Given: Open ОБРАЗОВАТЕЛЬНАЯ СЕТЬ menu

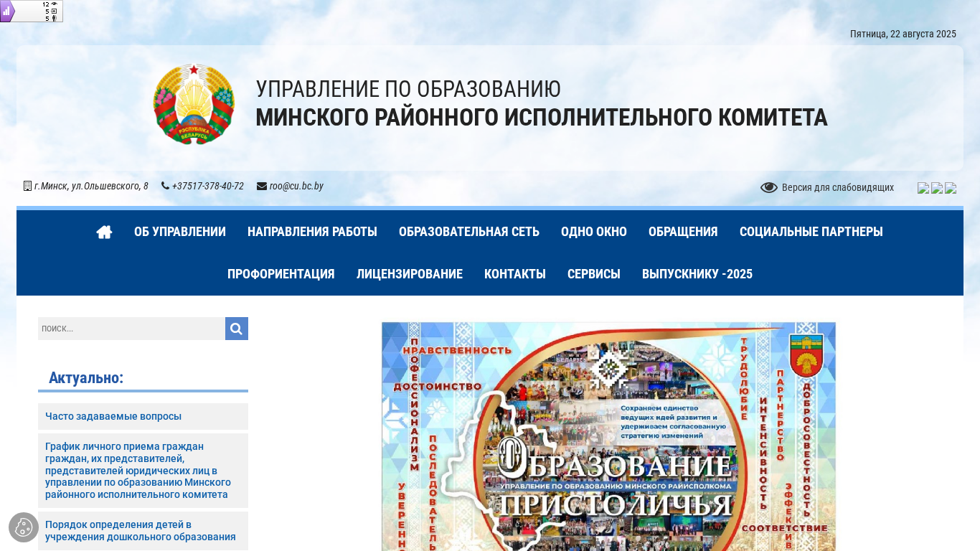Looking at the screenshot, I should pyautogui.click(x=469, y=232).
